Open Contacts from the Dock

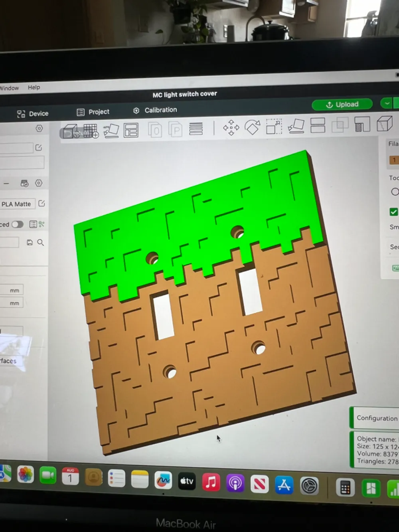point(93,477)
